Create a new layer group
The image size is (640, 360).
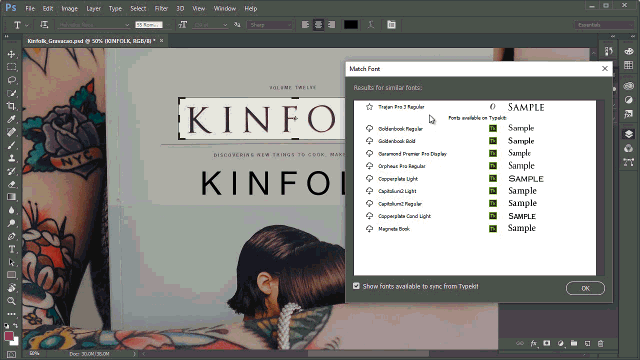coord(574,343)
